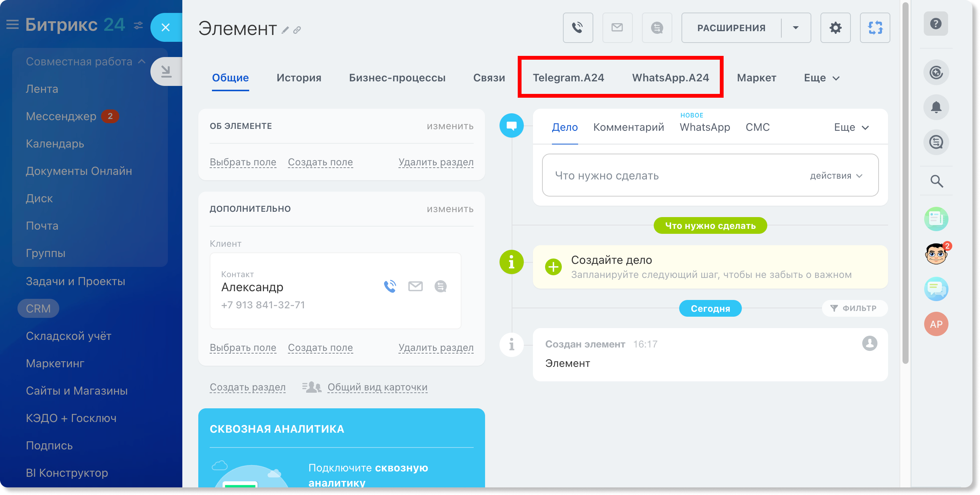Open the settings gear button
This screenshot has width=980, height=495.
coord(835,28)
